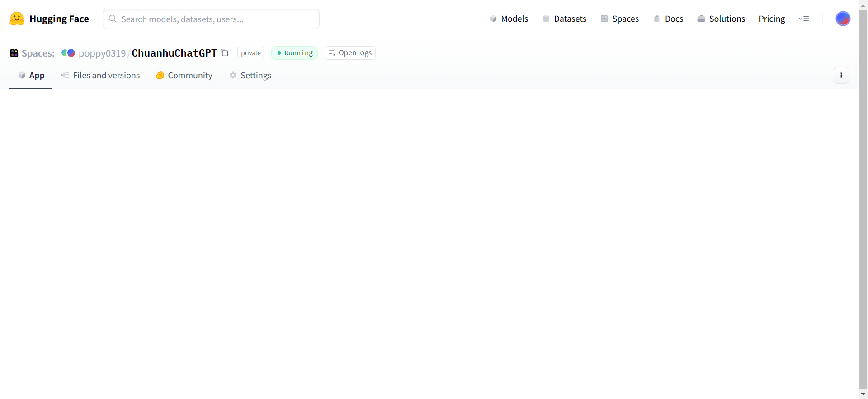Image resolution: width=868 pixels, height=399 pixels.
Task: Open the poppy0319 profile link
Action: pos(102,53)
